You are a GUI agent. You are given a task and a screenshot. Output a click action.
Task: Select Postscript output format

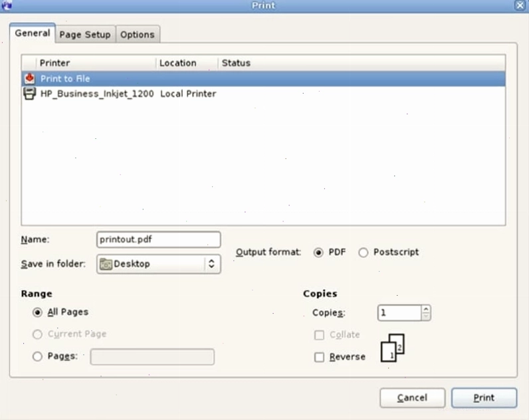[x=363, y=253]
